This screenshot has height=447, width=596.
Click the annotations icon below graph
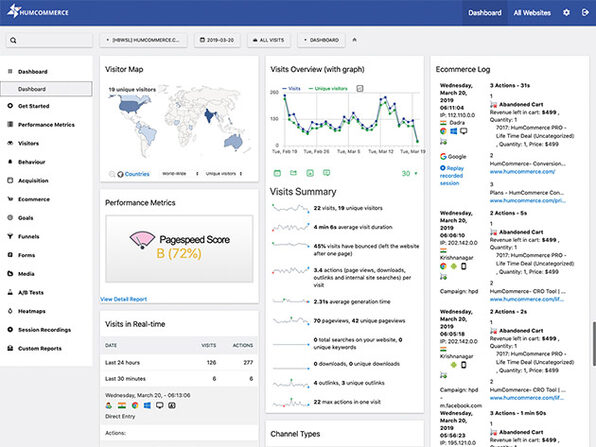pyautogui.click(x=327, y=173)
